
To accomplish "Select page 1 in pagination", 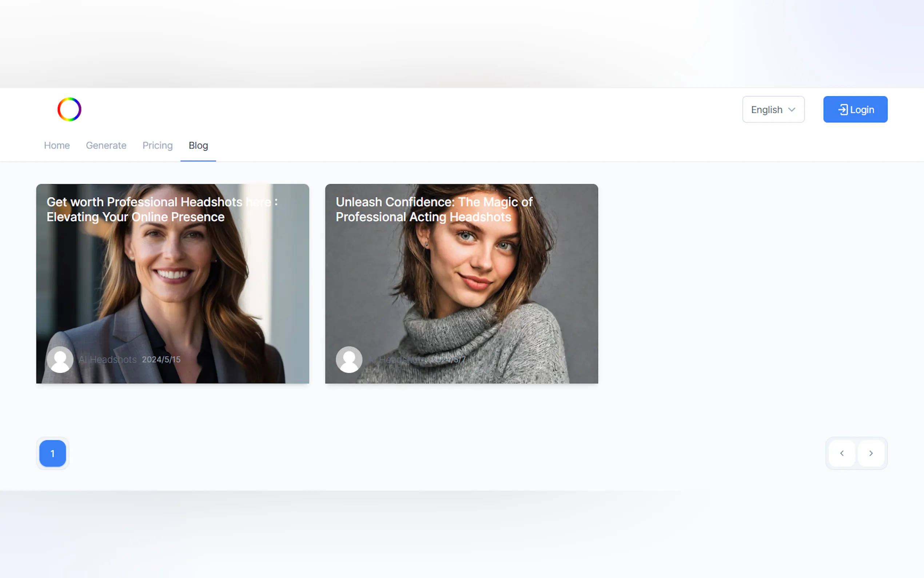I will 53,454.
